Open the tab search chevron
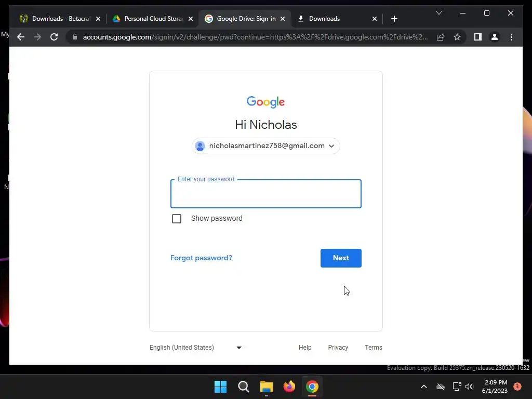The height and width of the screenshot is (399, 532). coord(438,13)
